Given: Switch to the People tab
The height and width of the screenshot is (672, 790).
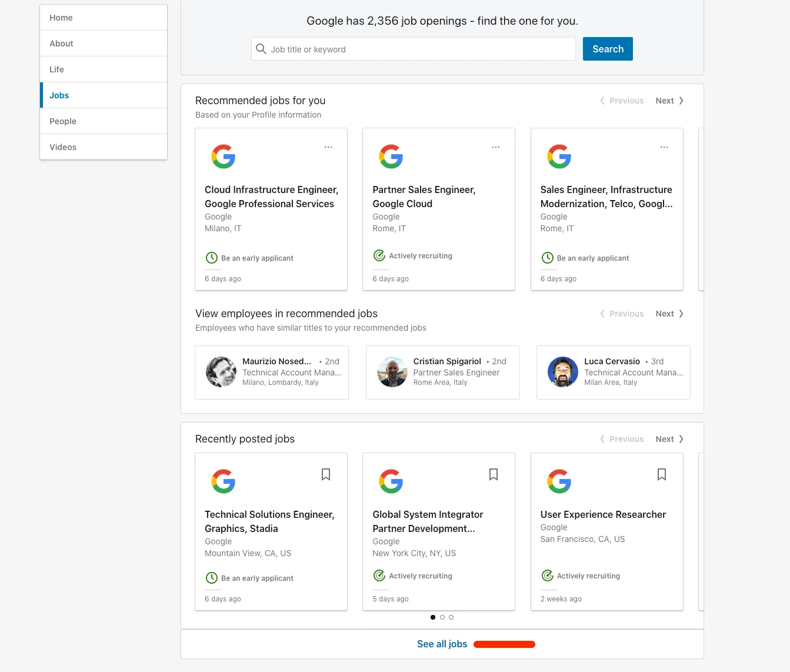Looking at the screenshot, I should [x=63, y=121].
